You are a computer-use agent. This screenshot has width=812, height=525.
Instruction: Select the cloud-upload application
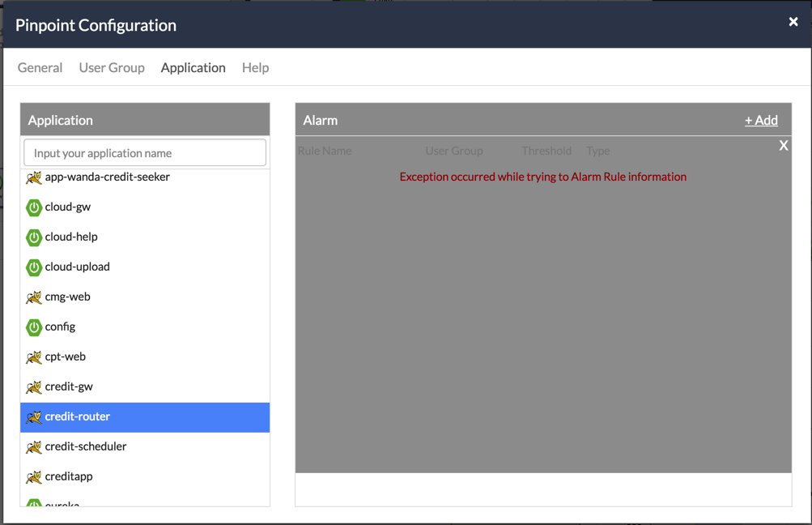(x=145, y=267)
